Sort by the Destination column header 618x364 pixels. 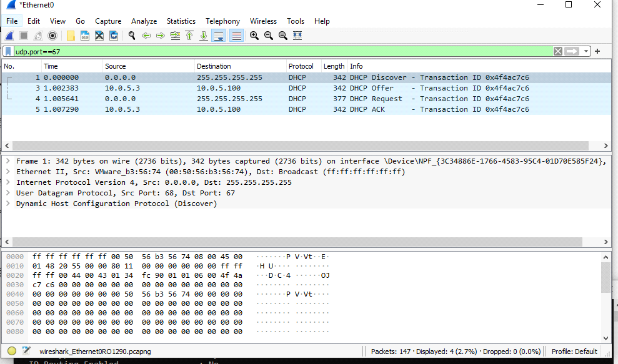click(x=241, y=66)
